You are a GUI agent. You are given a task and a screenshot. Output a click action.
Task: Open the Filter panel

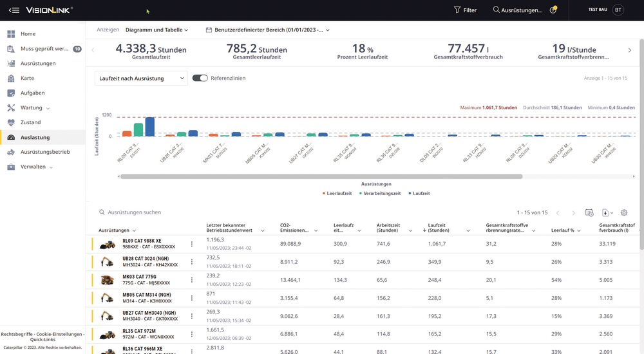pyautogui.click(x=465, y=10)
